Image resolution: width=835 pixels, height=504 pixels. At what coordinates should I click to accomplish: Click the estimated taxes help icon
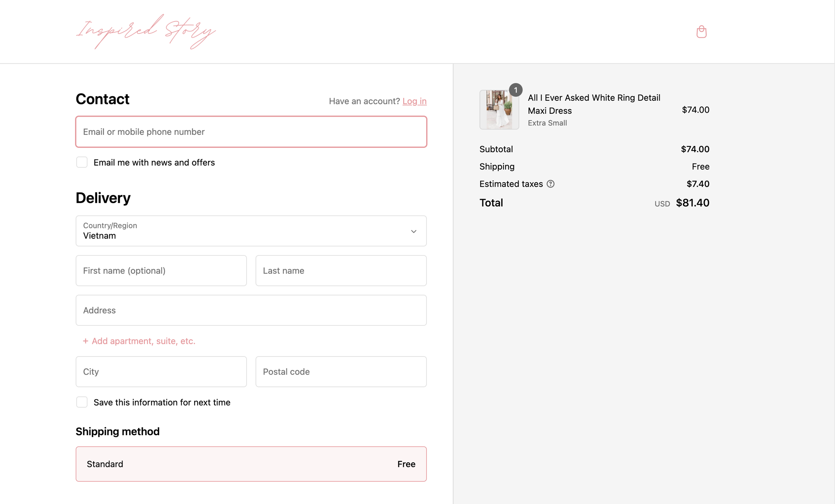coord(550,184)
